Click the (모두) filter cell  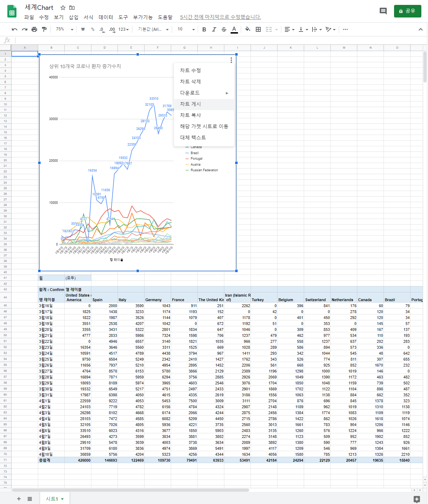point(78,278)
